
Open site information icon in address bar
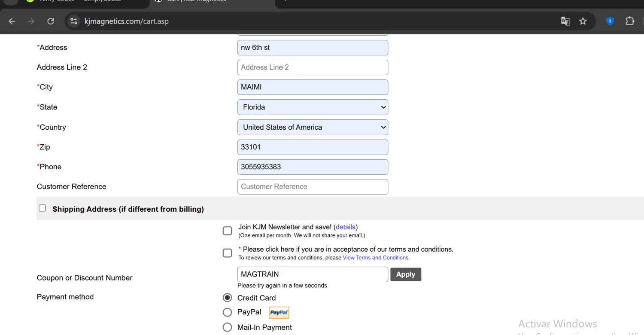click(x=74, y=21)
